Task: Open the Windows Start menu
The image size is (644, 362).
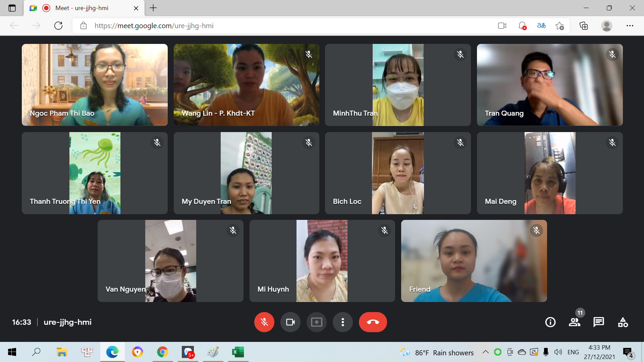Action: [x=12, y=352]
